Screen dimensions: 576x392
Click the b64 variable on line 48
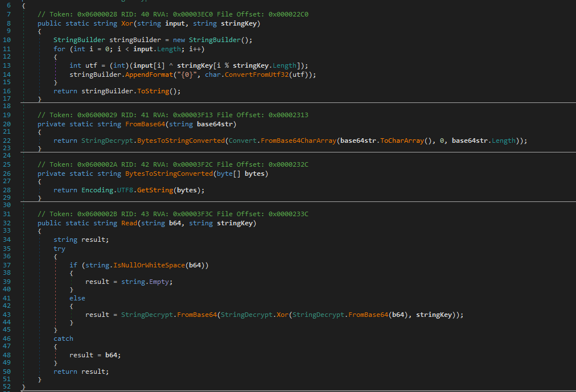coord(114,354)
